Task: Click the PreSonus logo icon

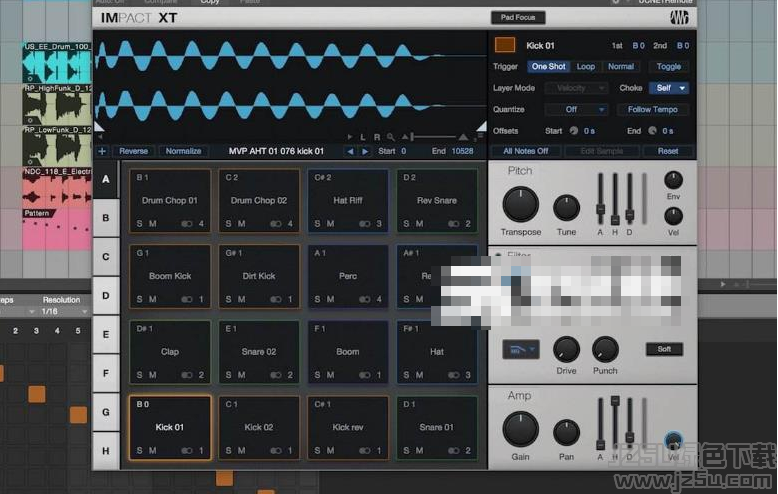Action: tap(679, 18)
